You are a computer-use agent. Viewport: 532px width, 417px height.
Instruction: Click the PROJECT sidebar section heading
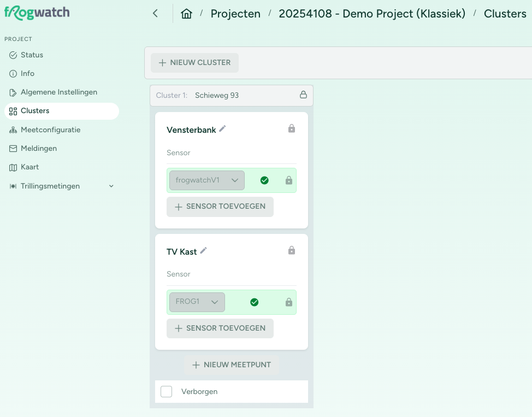coord(19,39)
